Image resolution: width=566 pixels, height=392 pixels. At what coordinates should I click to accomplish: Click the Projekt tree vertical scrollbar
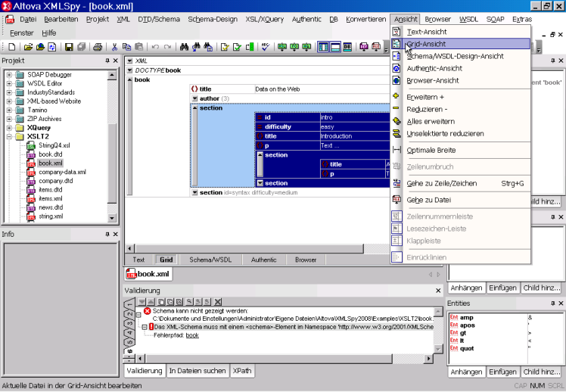pos(112,146)
